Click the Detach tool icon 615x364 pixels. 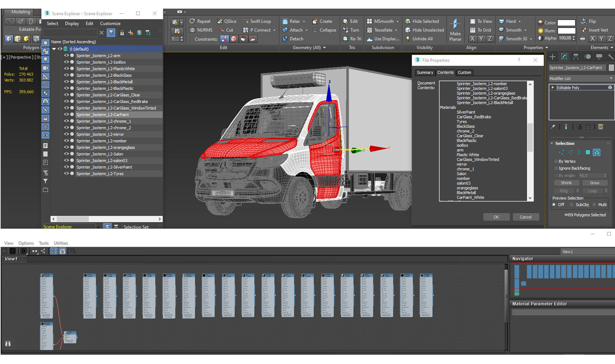pyautogui.click(x=285, y=39)
